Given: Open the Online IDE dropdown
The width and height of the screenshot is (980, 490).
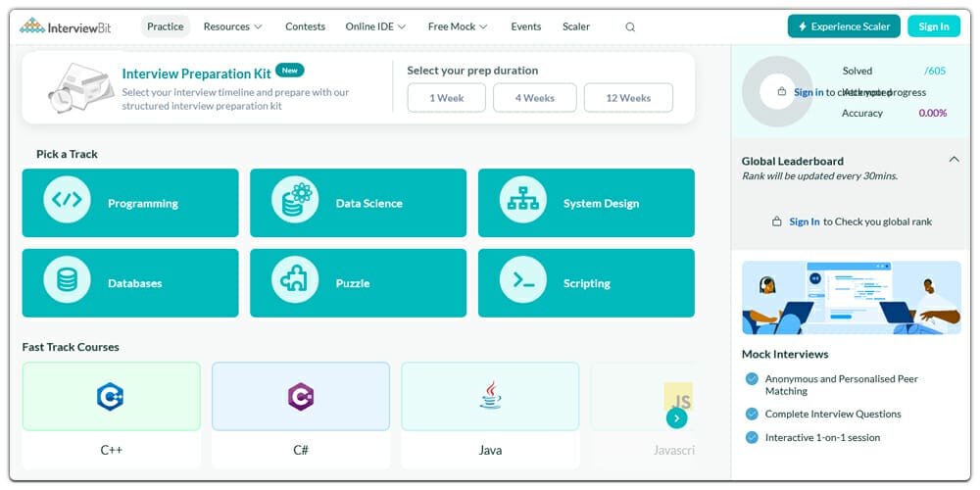Looking at the screenshot, I should pyautogui.click(x=375, y=26).
